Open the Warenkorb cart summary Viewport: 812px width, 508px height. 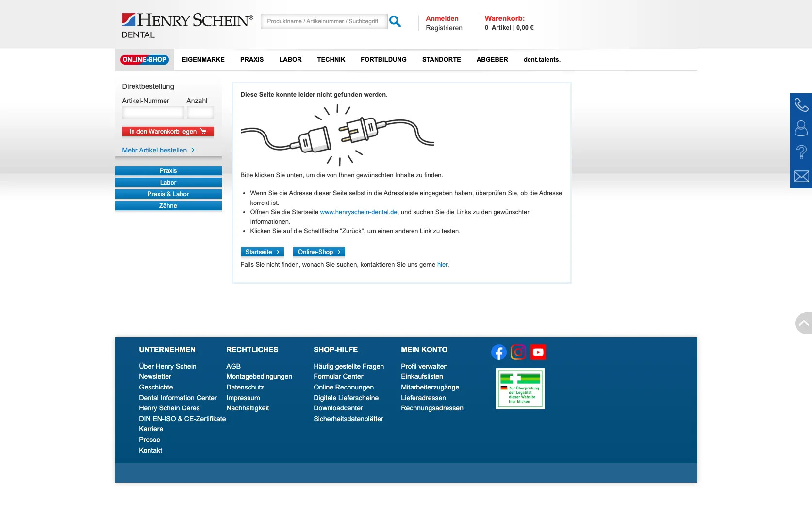pos(509,23)
